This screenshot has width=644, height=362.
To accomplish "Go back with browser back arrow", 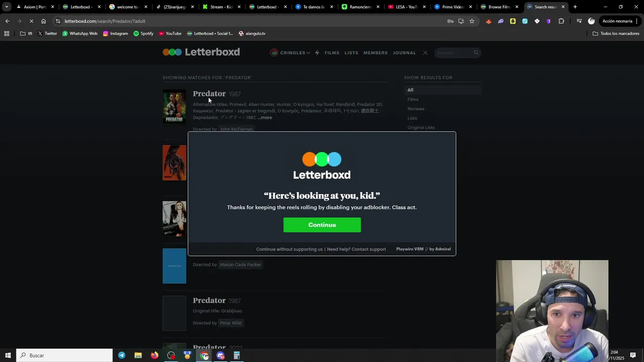I will pos(7,21).
